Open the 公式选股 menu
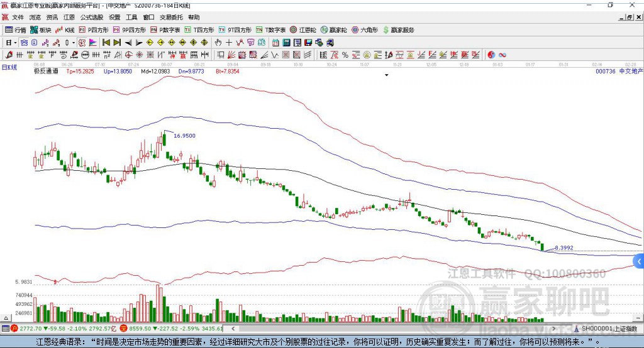The width and height of the screenshot is (644, 348). pyautogui.click(x=92, y=17)
